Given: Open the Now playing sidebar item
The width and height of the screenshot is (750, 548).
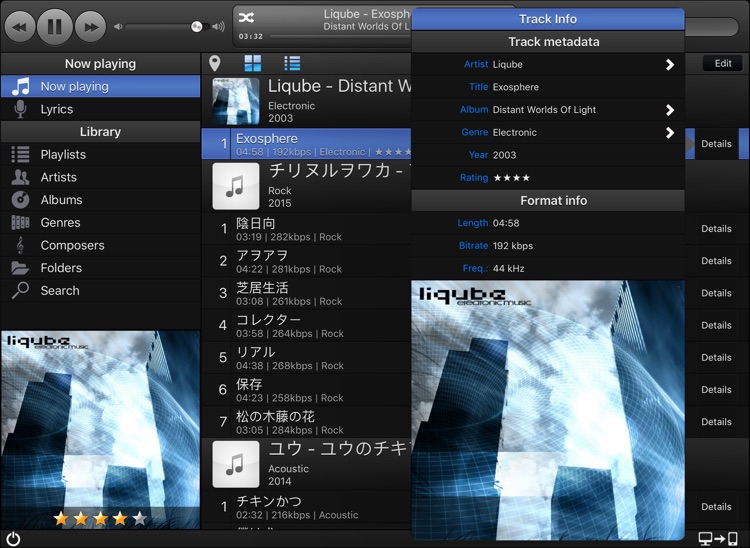Looking at the screenshot, I should [100, 87].
